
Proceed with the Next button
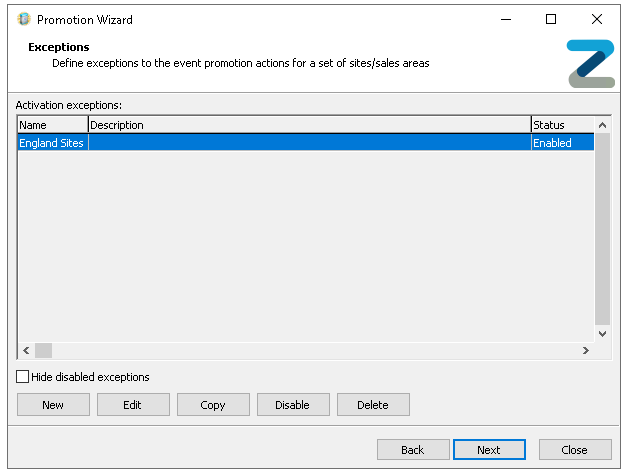pos(489,450)
